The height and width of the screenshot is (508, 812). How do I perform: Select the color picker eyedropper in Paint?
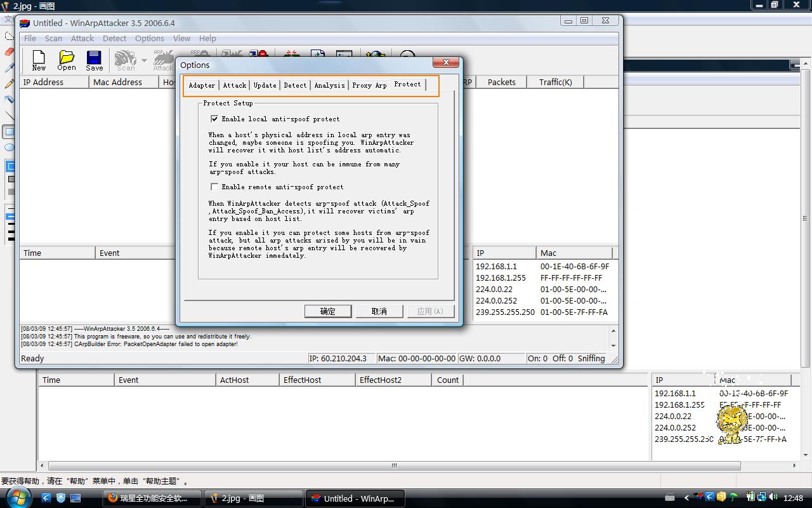tap(9, 67)
